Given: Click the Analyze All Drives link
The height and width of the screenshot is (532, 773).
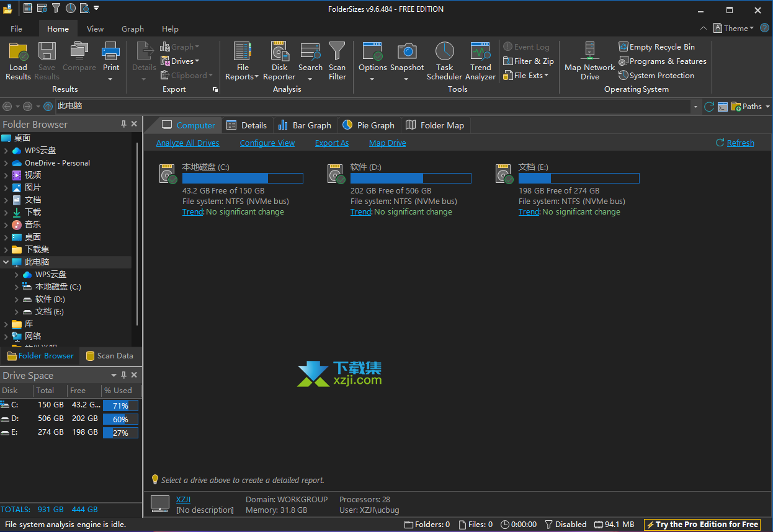Looking at the screenshot, I should pos(188,143).
